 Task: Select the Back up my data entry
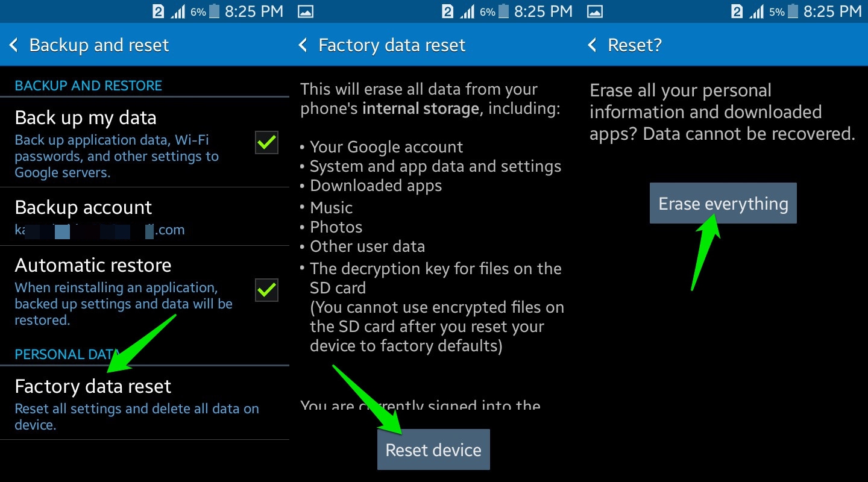point(145,142)
